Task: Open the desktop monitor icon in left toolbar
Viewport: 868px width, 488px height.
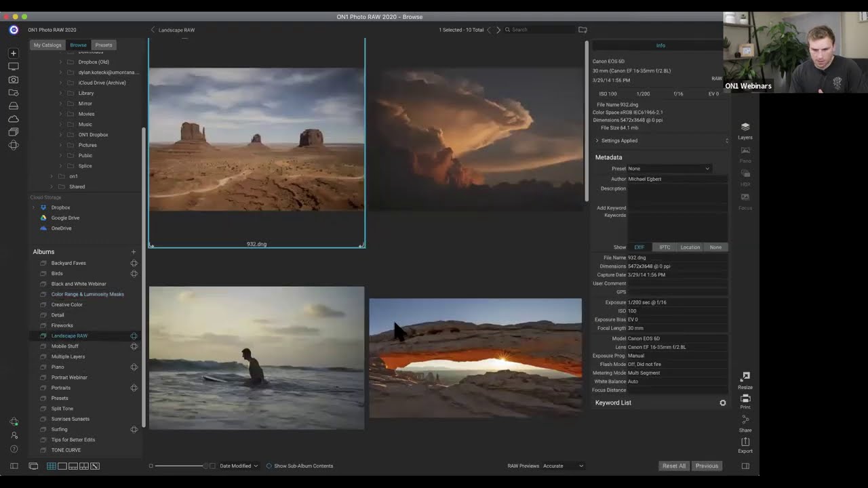Action: 14,66
